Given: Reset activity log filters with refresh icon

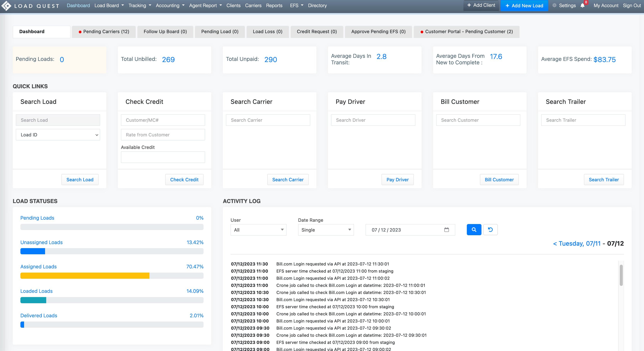Looking at the screenshot, I should 490,229.
